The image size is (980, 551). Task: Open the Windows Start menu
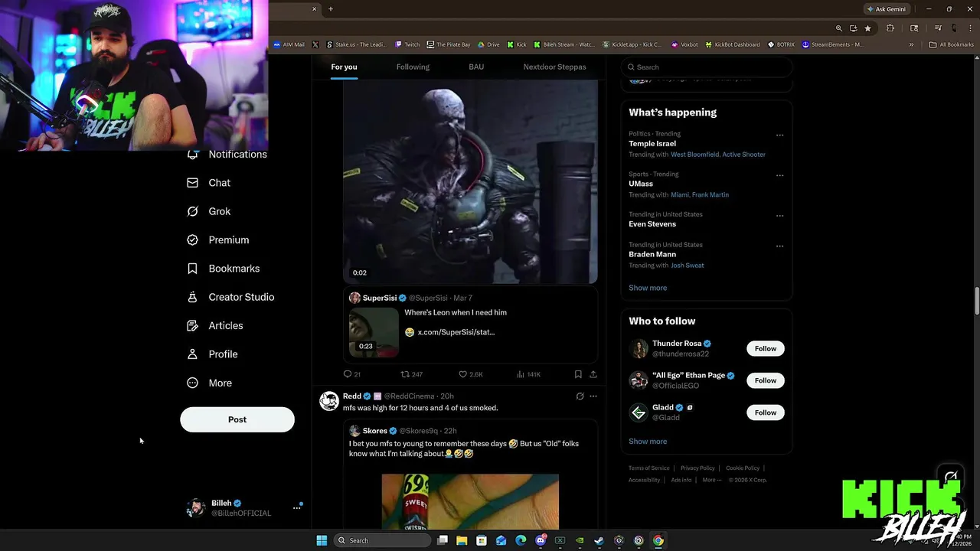322,540
